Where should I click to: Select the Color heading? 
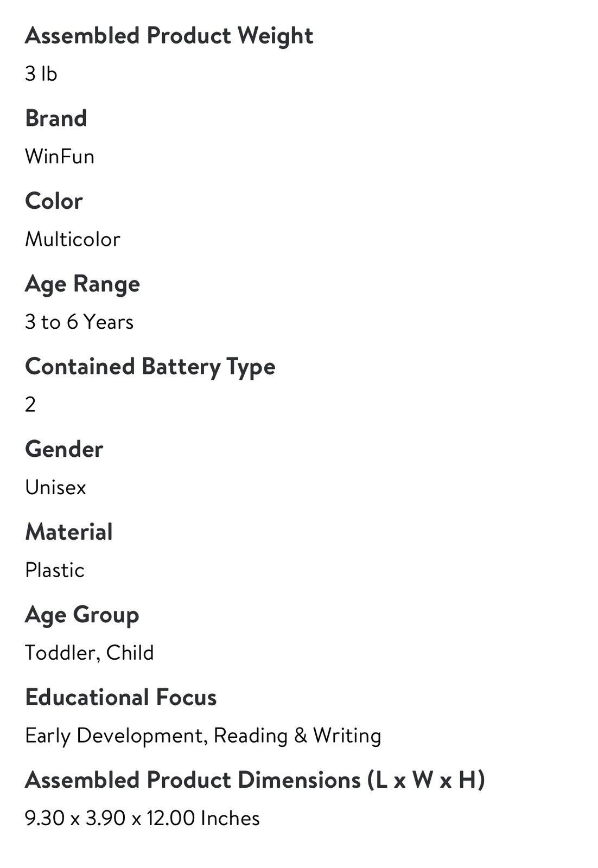54,201
